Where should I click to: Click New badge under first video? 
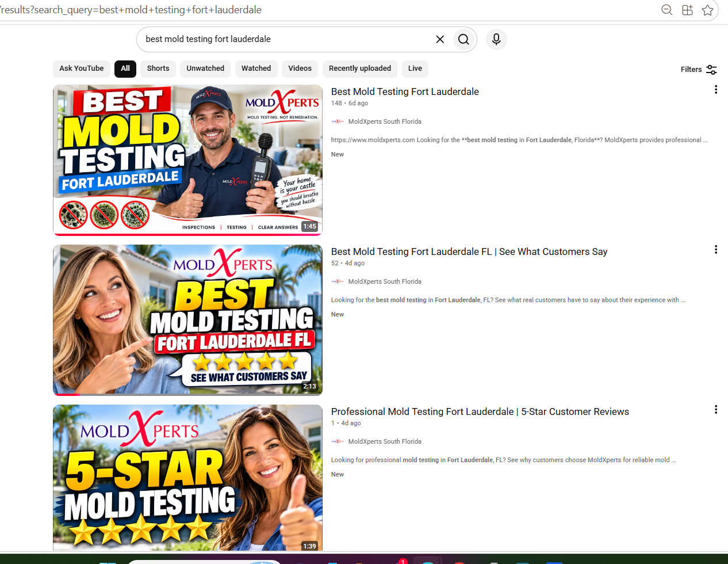[338, 154]
